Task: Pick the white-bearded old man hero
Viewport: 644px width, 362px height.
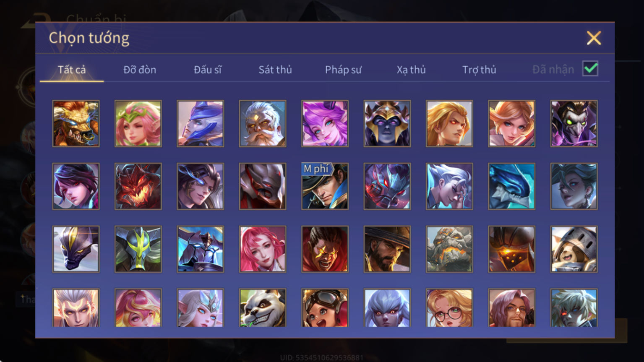Action: tap(263, 123)
